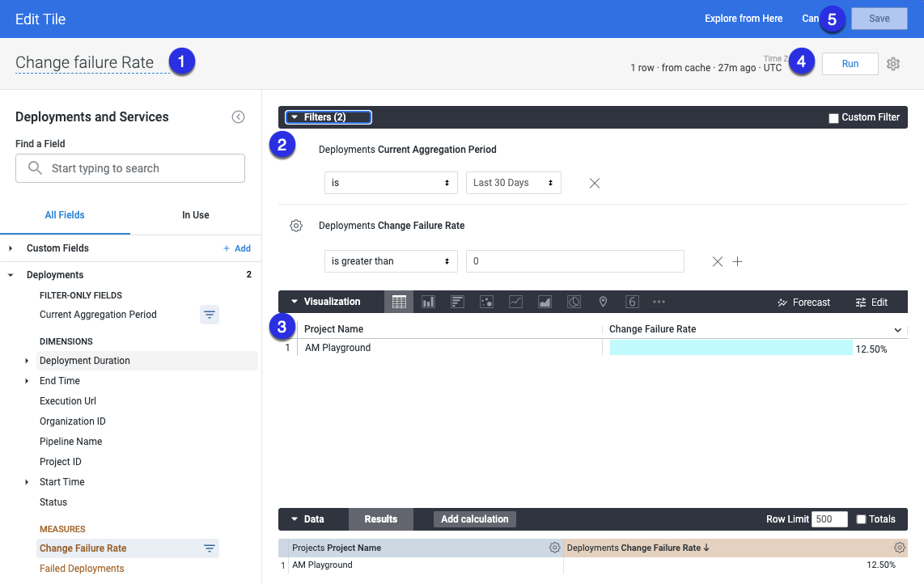The height and width of the screenshot is (584, 924).
Task: Click the Find a Field search box
Action: 130,168
